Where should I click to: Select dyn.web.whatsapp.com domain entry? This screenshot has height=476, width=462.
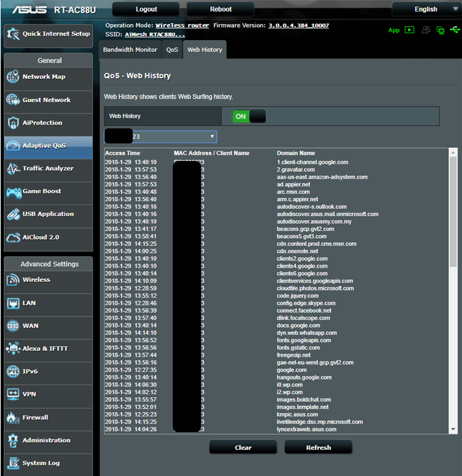coord(307,333)
